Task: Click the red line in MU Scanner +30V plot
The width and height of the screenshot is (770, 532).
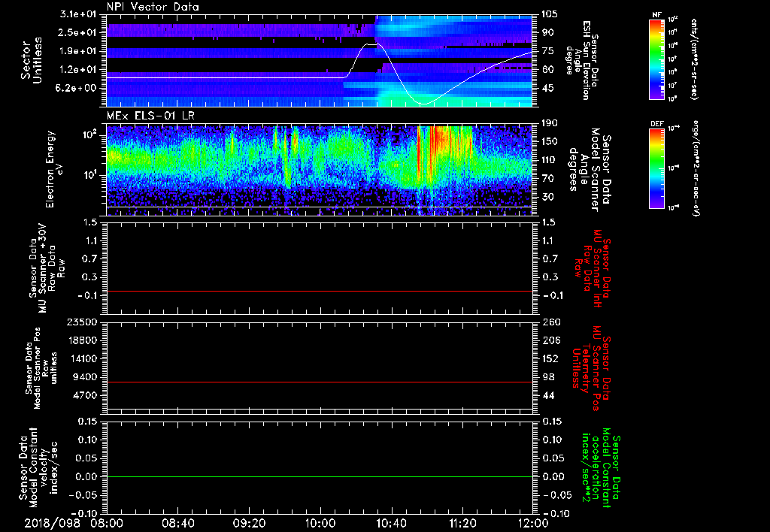Action: (320, 291)
